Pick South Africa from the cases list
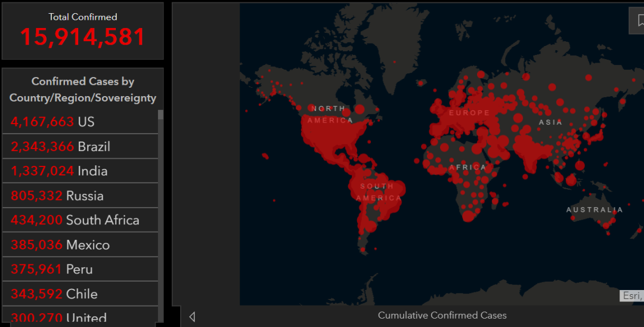This screenshot has width=644, height=327. 80,220
